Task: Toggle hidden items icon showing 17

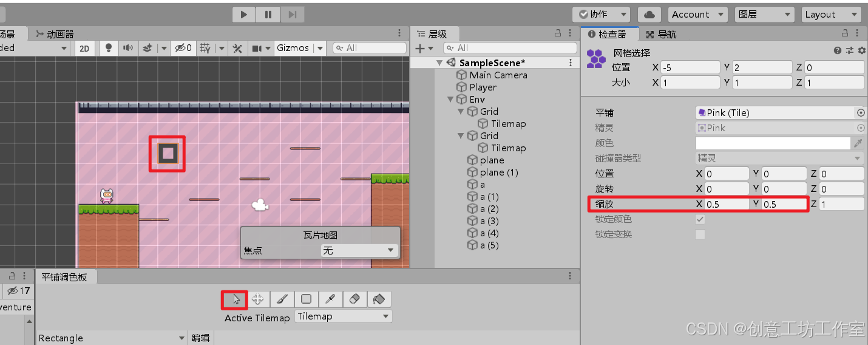Action: pos(18,291)
